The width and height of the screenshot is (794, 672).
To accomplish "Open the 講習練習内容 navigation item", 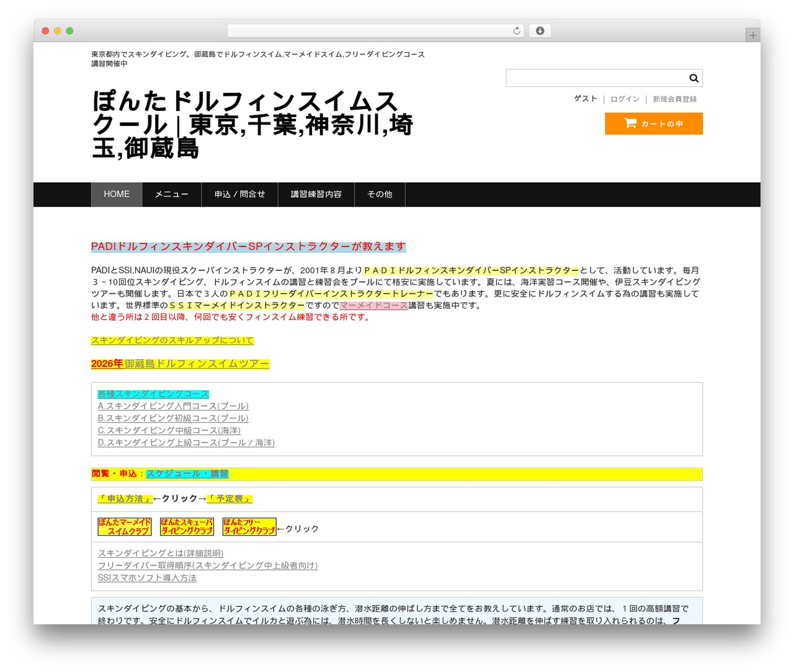I will tap(316, 195).
